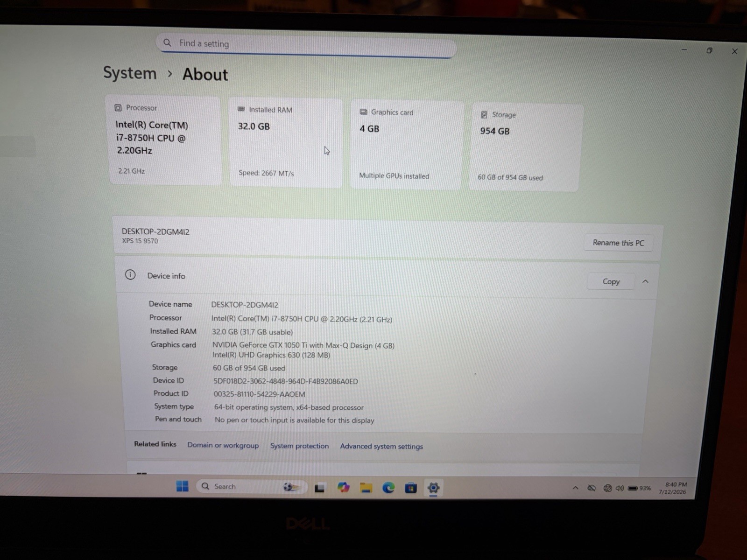The image size is (747, 560).
Task: Click the Find a setting search box
Action: pos(306,45)
